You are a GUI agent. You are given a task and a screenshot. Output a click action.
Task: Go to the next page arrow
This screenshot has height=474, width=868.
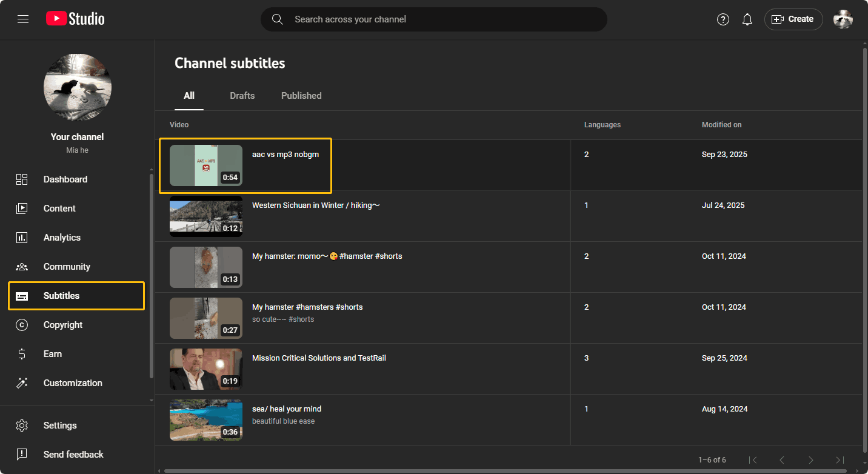click(810, 460)
